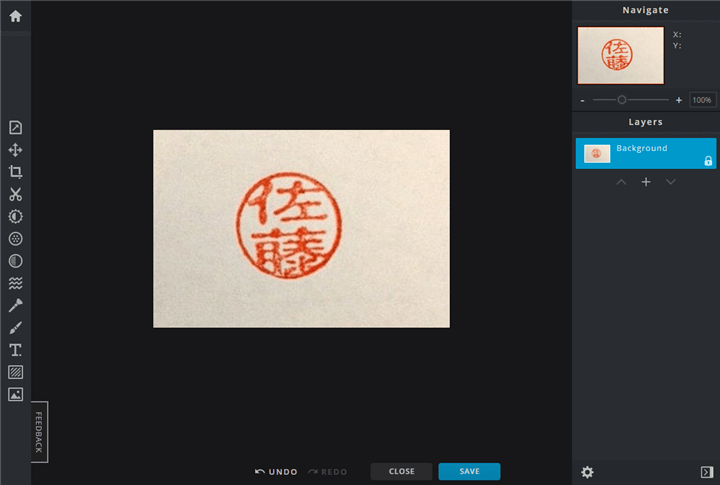Add a new layer with plus
This screenshot has width=720, height=485.
click(646, 182)
